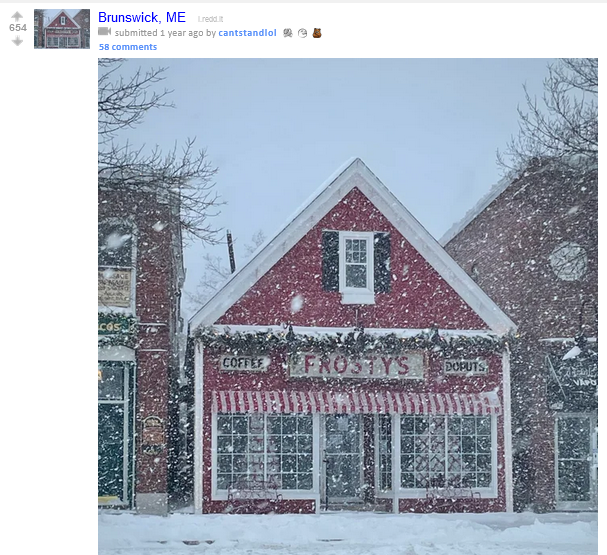This screenshot has width=607, height=555.
Task: Click the FROSTY'S sign in the photo
Action: coord(356,365)
